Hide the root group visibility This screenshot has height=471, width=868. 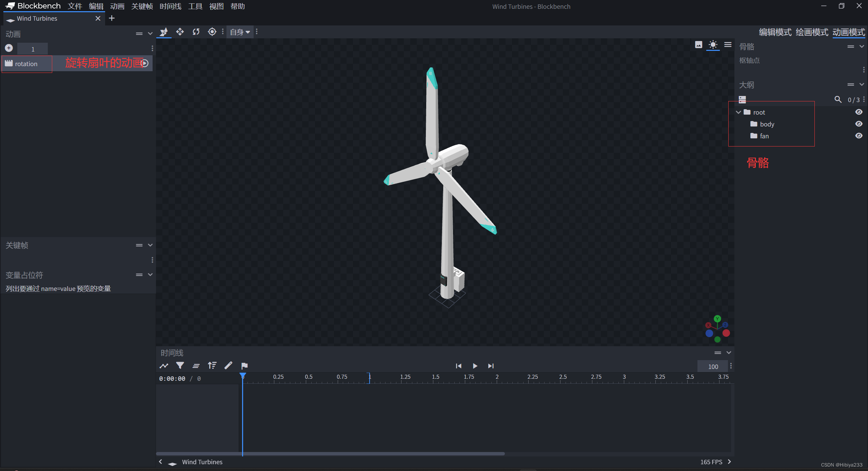pyautogui.click(x=859, y=112)
